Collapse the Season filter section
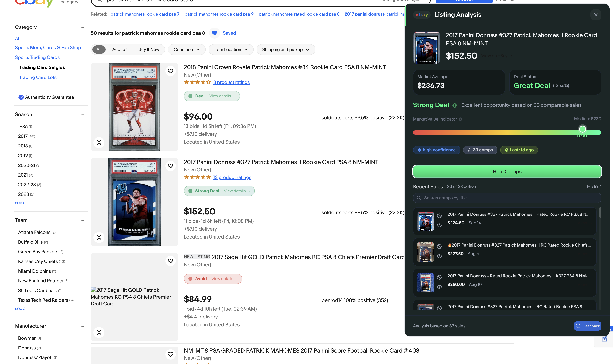This screenshot has height=364, width=613. coord(83,115)
